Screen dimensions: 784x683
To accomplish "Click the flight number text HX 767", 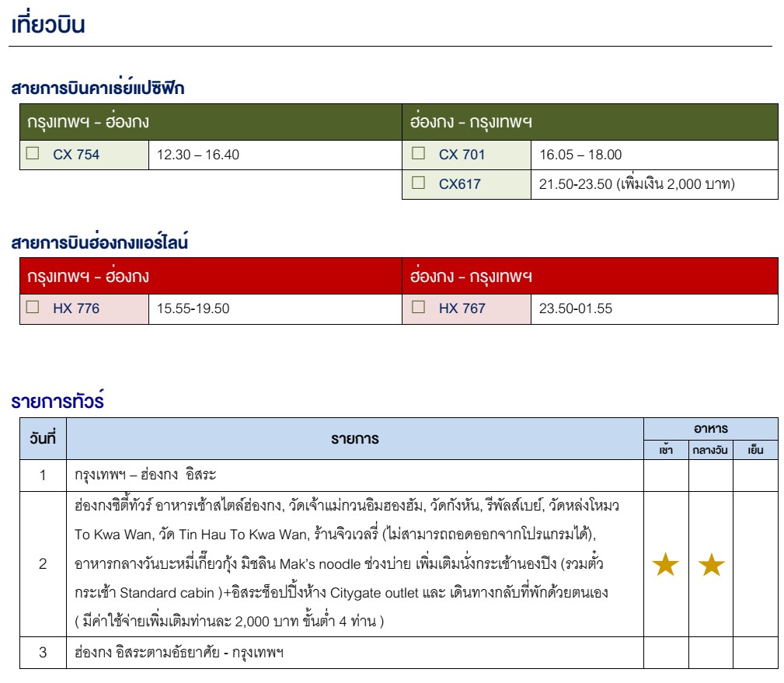I will (462, 308).
